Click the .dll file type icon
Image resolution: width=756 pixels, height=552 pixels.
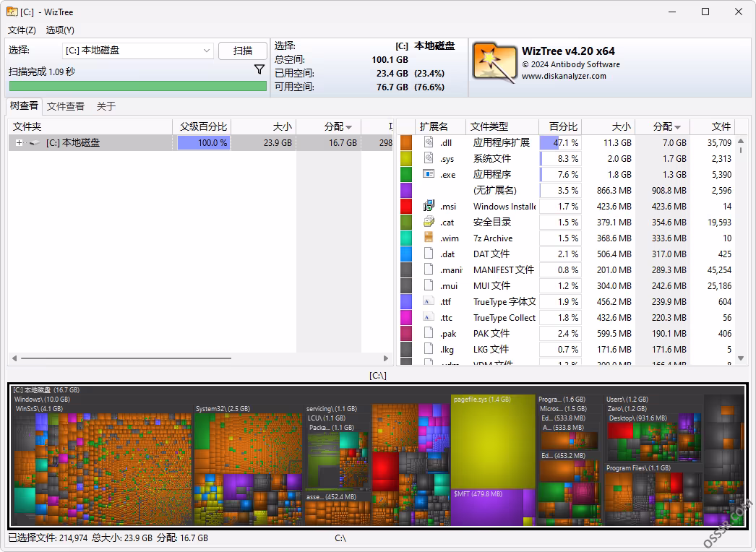point(429,142)
